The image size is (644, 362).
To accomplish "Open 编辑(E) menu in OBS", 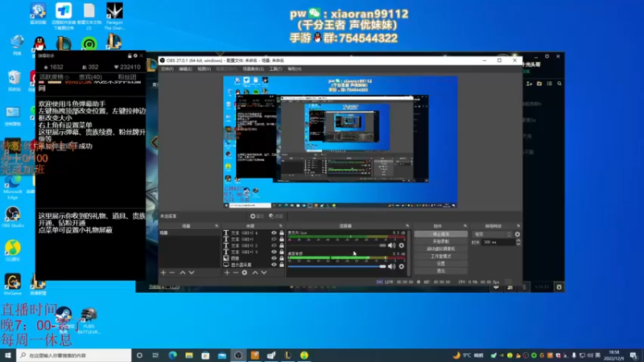I will click(185, 69).
